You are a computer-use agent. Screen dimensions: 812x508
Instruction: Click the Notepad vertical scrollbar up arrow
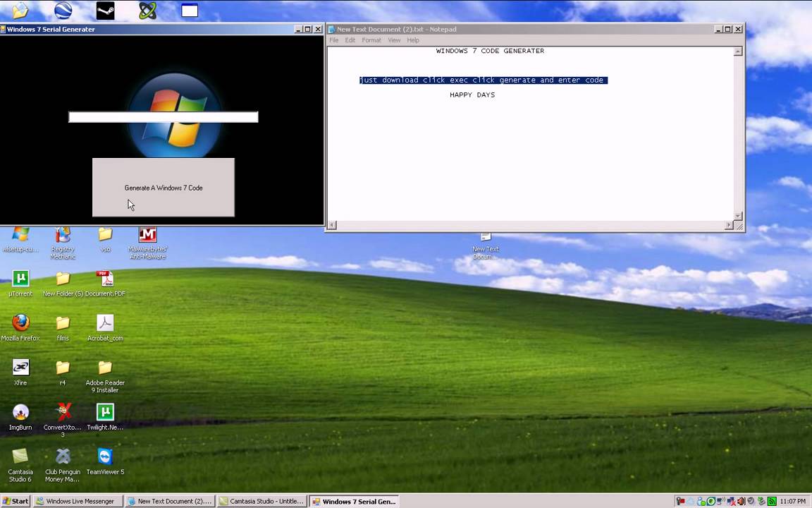tap(738, 52)
